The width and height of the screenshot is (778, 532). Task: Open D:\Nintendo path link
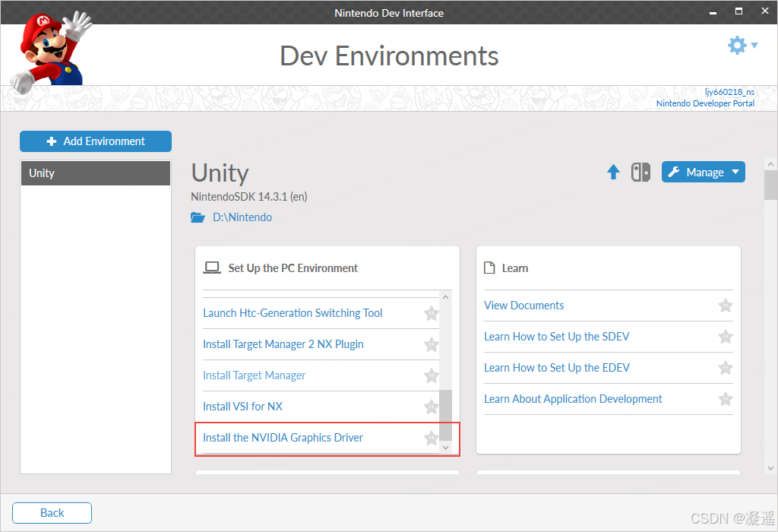(x=242, y=217)
